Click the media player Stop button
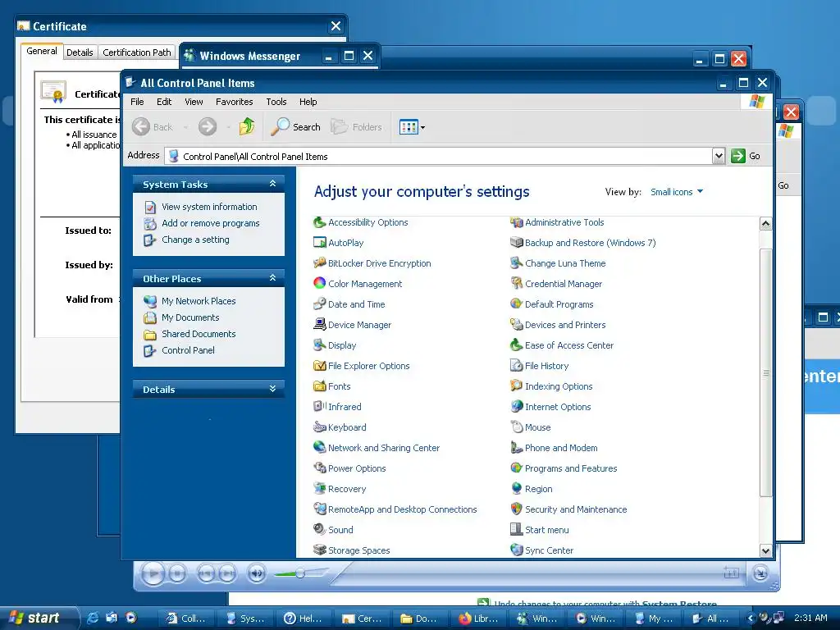Screen dimensions: 840x630 click(177, 573)
